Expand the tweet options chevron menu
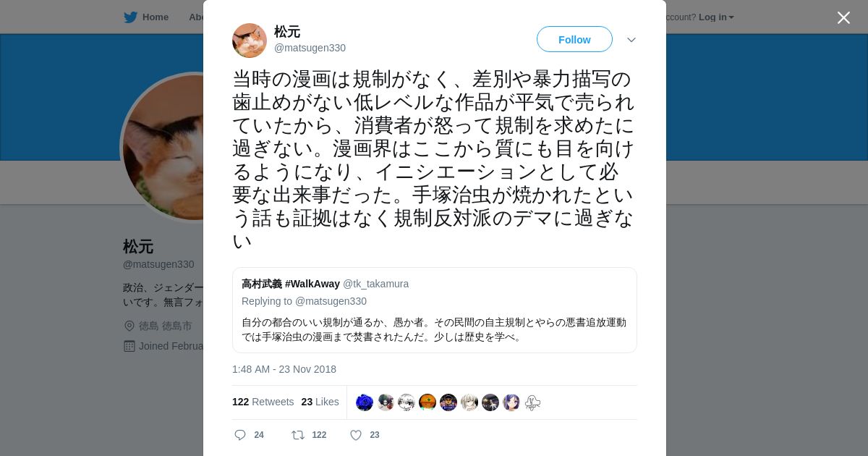The height and width of the screenshot is (456, 868). pos(631,40)
